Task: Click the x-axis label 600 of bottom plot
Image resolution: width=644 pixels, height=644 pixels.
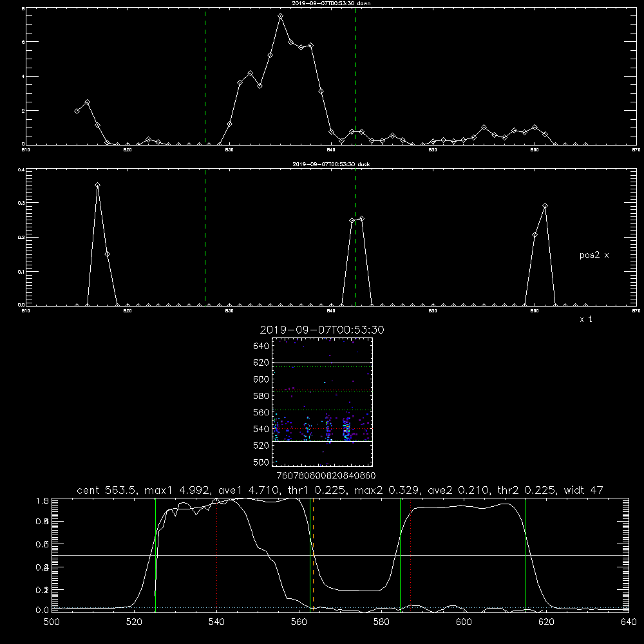Action: [x=464, y=622]
